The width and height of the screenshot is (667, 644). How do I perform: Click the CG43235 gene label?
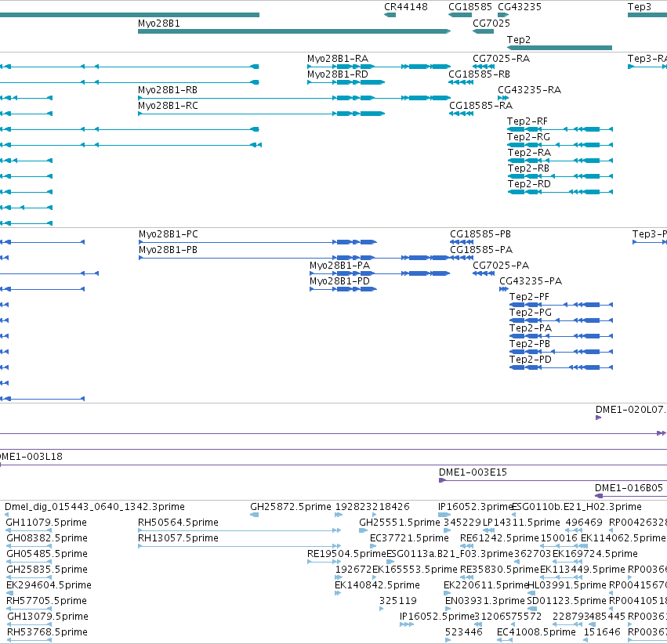tap(520, 7)
